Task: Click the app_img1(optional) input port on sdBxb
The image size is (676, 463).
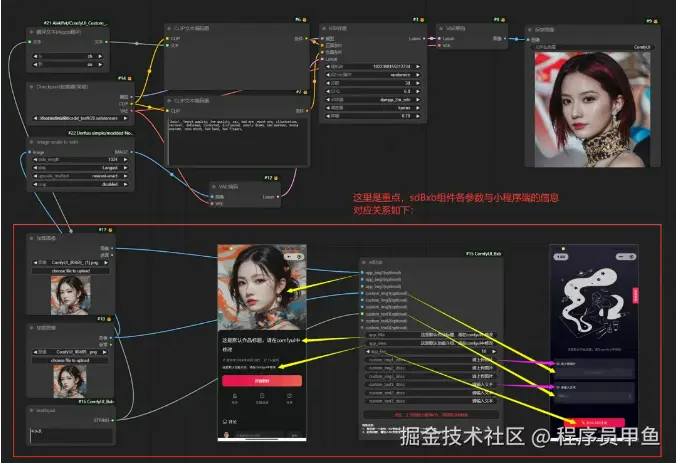Action: click(x=362, y=273)
